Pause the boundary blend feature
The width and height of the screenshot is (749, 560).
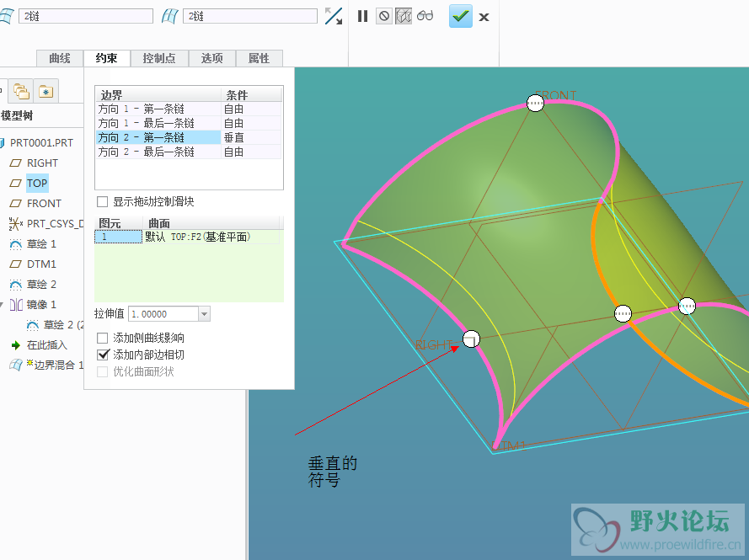tap(362, 16)
